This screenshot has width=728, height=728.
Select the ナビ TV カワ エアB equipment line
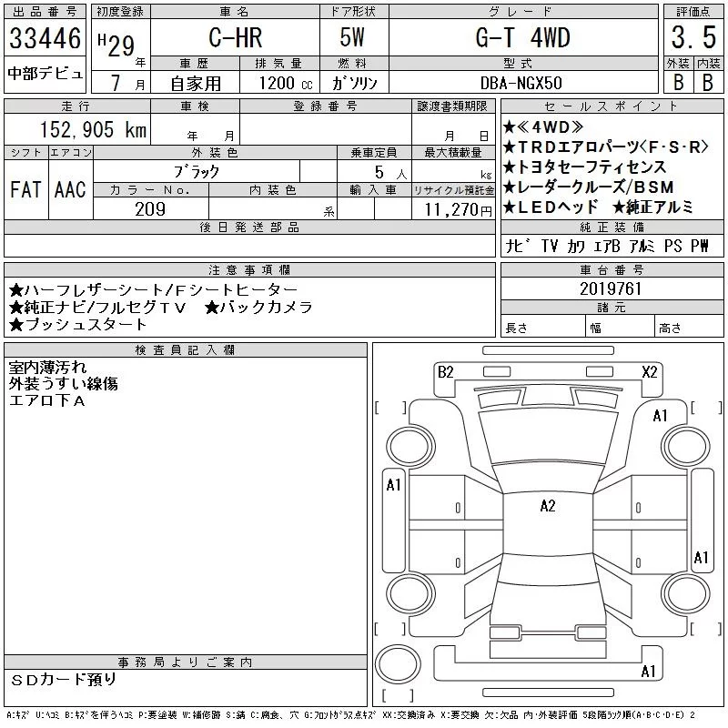607,246
